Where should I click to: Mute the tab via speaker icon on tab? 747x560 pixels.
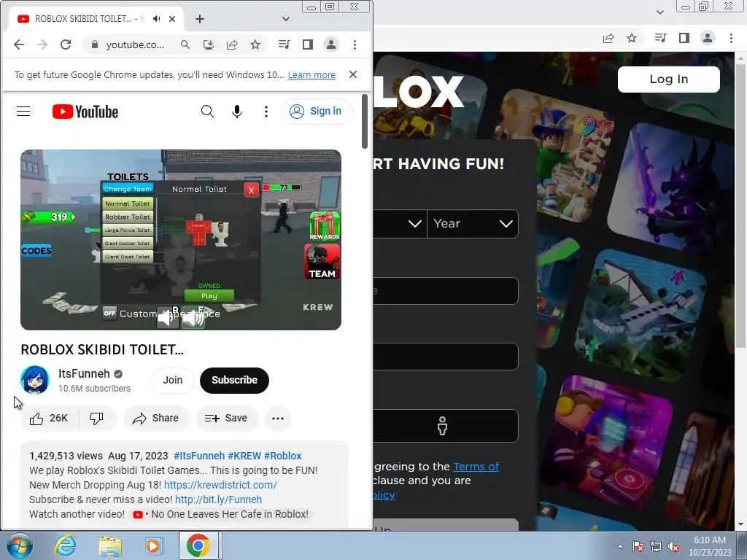pyautogui.click(x=156, y=19)
